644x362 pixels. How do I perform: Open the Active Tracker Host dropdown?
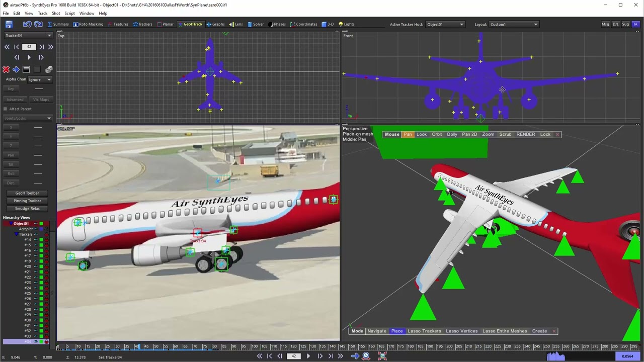(x=445, y=24)
